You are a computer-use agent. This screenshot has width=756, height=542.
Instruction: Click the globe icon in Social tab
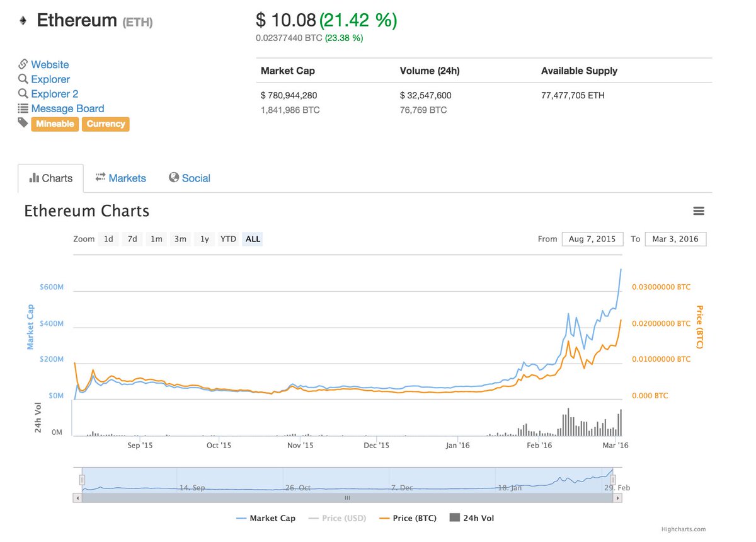[x=174, y=178]
